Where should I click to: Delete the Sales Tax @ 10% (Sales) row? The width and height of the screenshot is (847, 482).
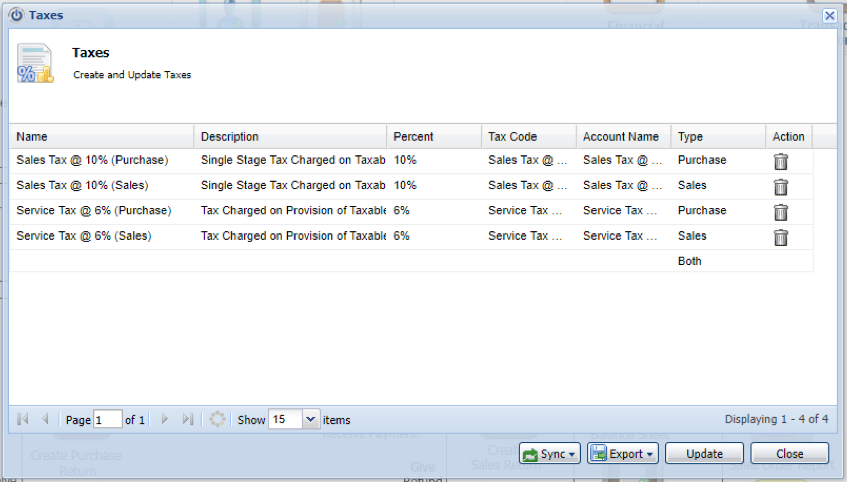click(781, 186)
